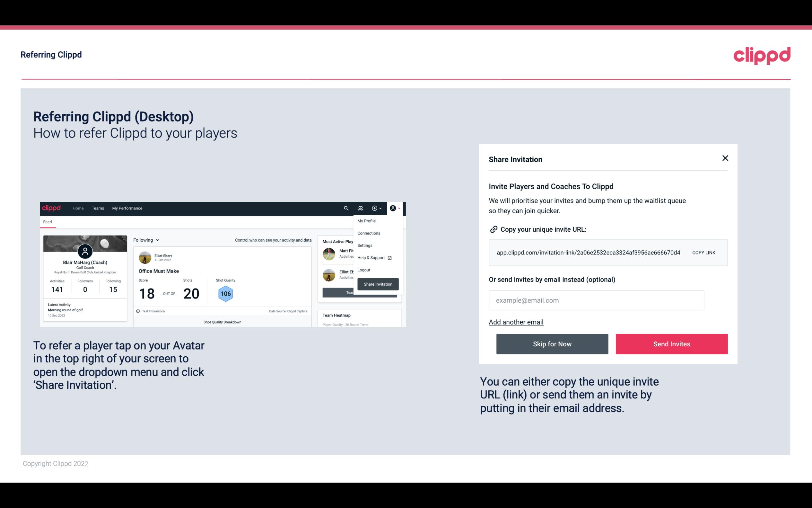812x508 pixels.
Task: Click 'Skip for Now' button in dialog
Action: click(x=552, y=343)
